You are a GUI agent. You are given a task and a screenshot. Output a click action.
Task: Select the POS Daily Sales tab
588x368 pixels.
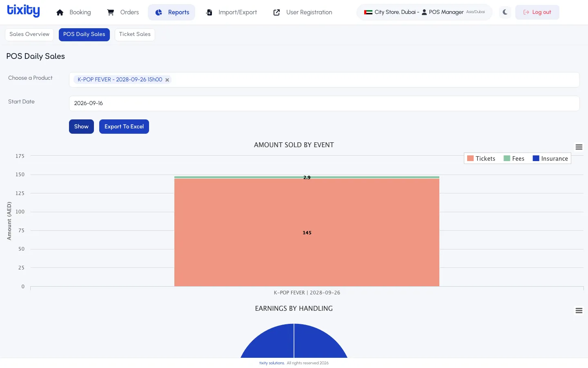(84, 34)
